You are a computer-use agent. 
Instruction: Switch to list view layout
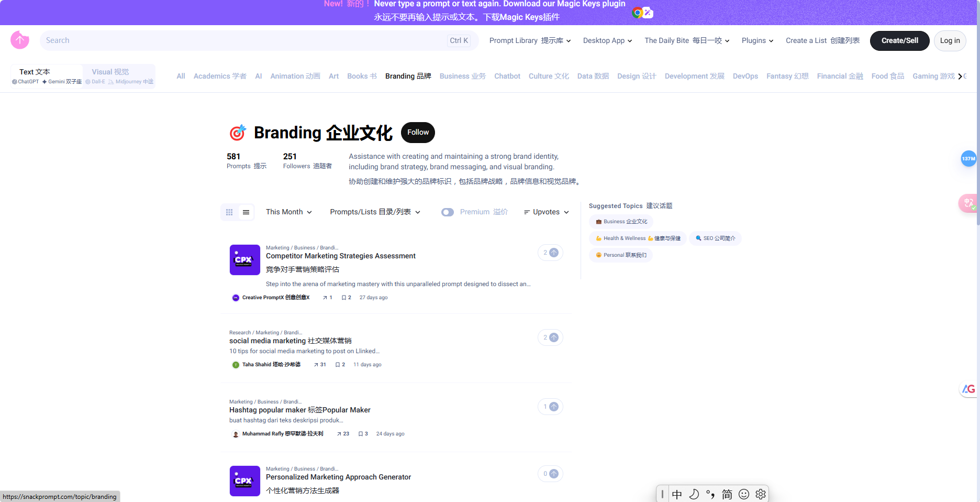[246, 212]
